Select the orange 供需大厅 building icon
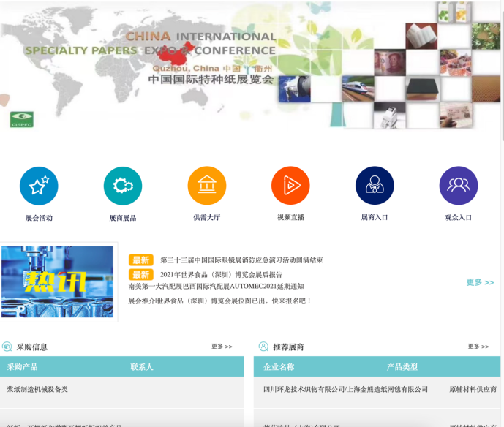Viewport: 504px width, 427px height. coord(207,186)
